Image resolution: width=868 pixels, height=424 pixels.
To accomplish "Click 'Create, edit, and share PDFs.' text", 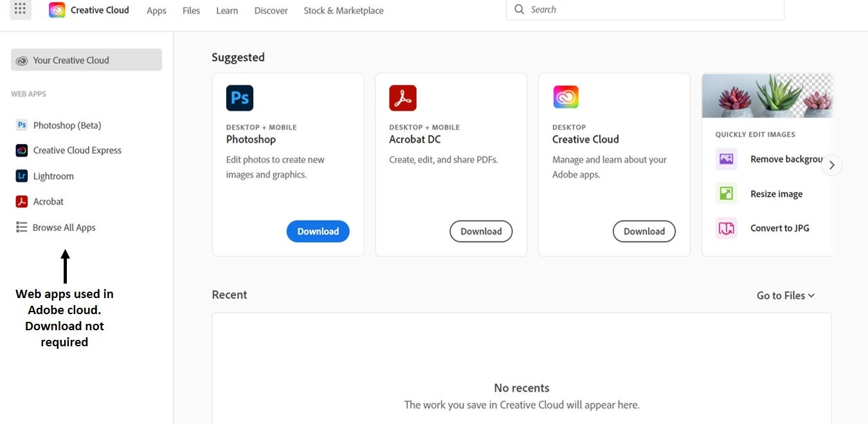I will point(444,159).
